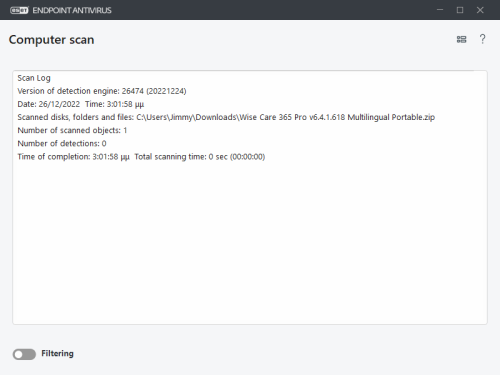Click the Date and Time log line
Image resolution: width=500 pixels, height=375 pixels.
click(81, 104)
